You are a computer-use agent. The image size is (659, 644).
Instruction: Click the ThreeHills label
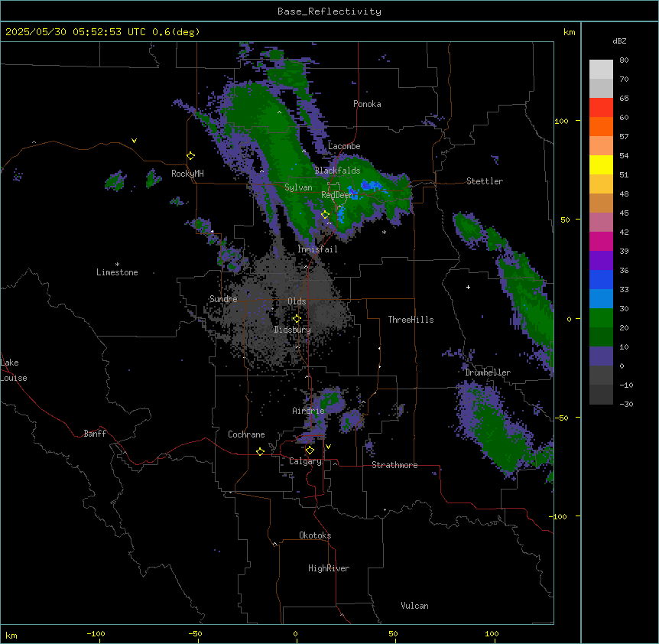click(411, 320)
